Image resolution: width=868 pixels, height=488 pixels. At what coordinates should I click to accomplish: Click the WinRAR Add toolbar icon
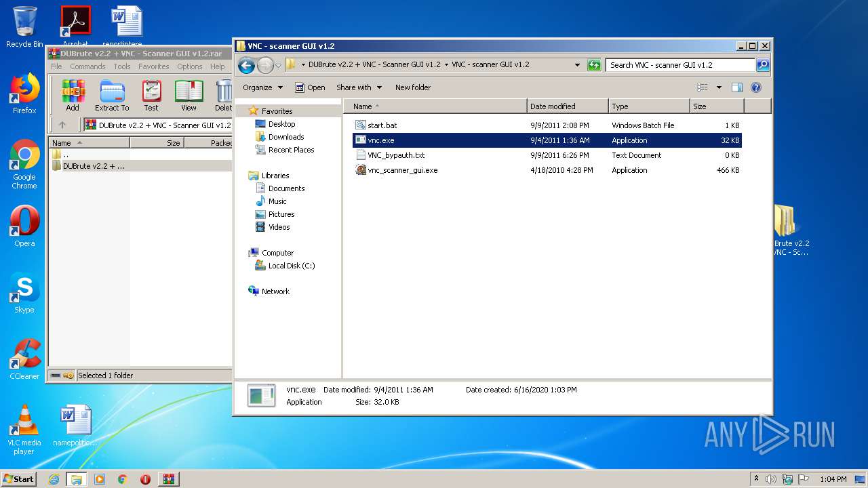73,96
